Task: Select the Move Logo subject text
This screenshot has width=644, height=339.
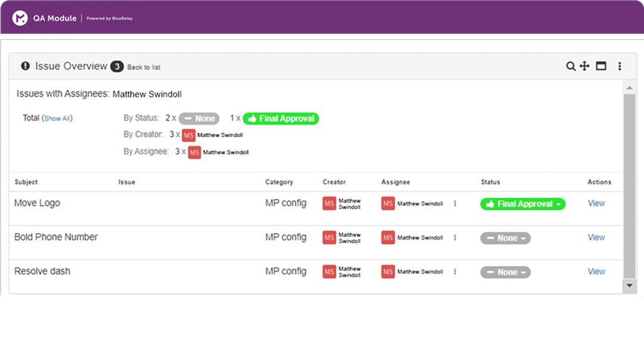Action: [x=37, y=203]
